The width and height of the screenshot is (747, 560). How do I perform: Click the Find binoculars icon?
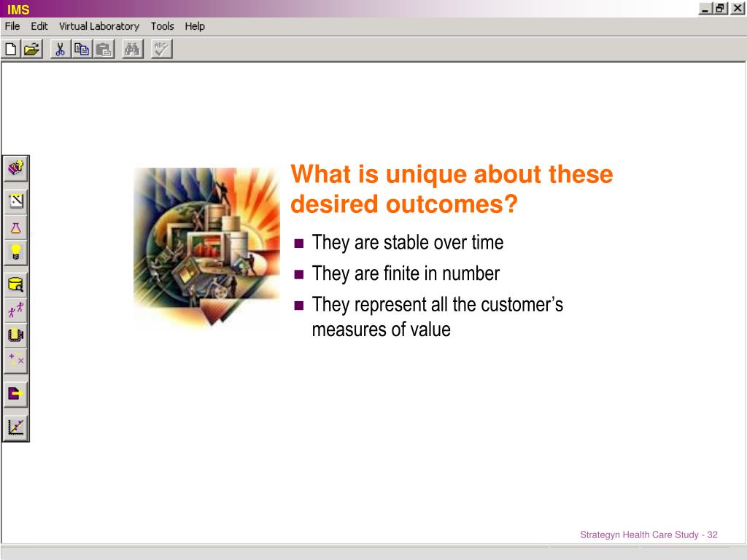tap(132, 49)
